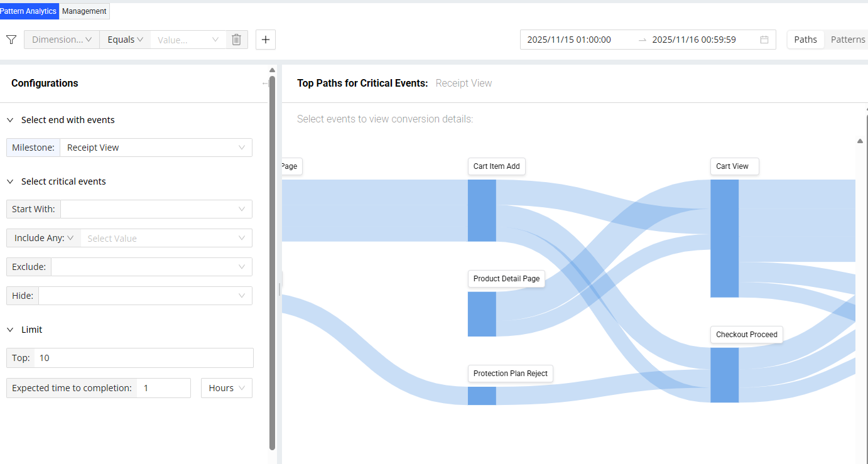This screenshot has height=464, width=868.
Task: Add a new filter with plus button
Action: 266,40
